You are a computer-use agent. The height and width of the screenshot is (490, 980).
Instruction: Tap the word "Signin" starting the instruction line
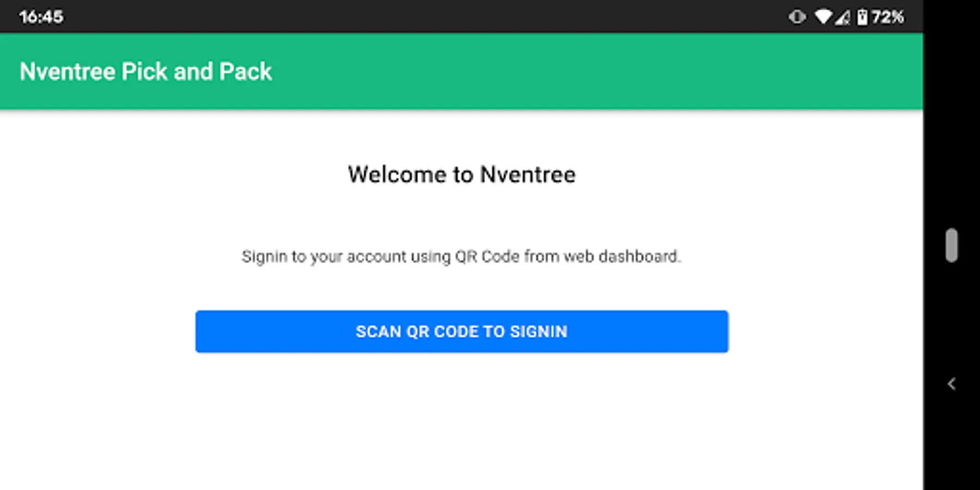click(x=264, y=256)
